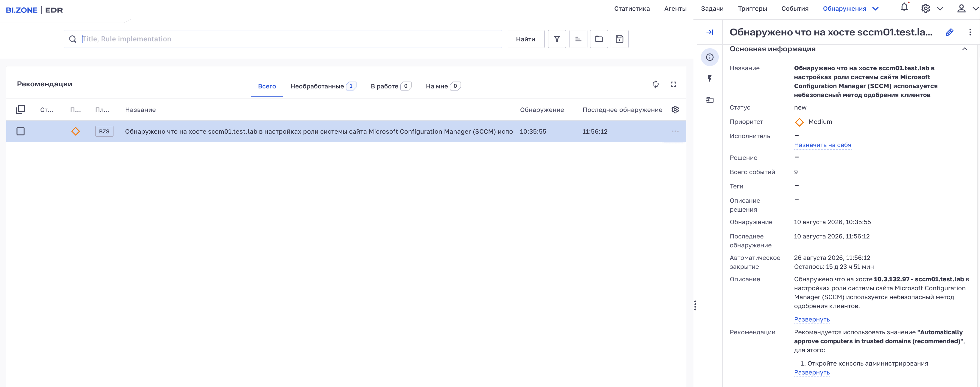Screen dimensions: 980x387
Task: Click the Пл... column header
Action: pyautogui.click(x=102, y=110)
